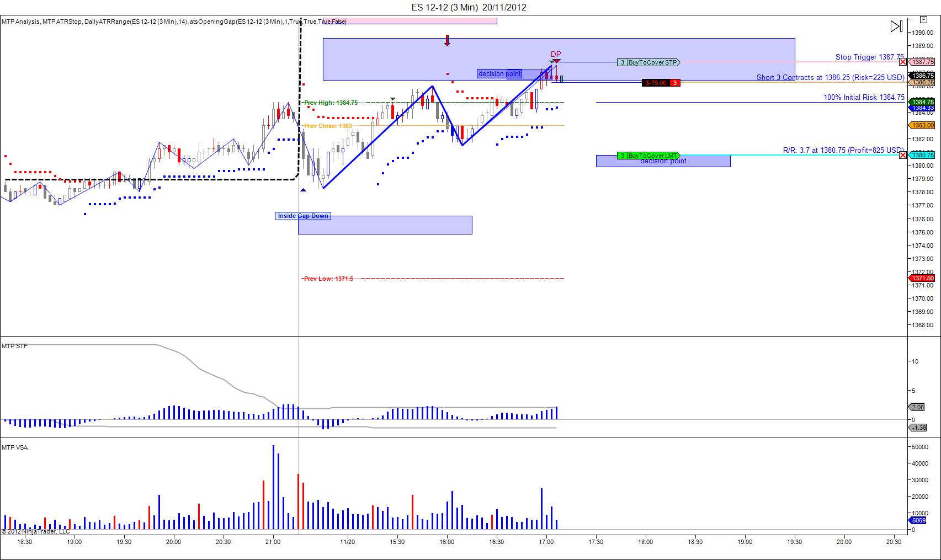Click the Inside Gap Down label box

[303, 216]
